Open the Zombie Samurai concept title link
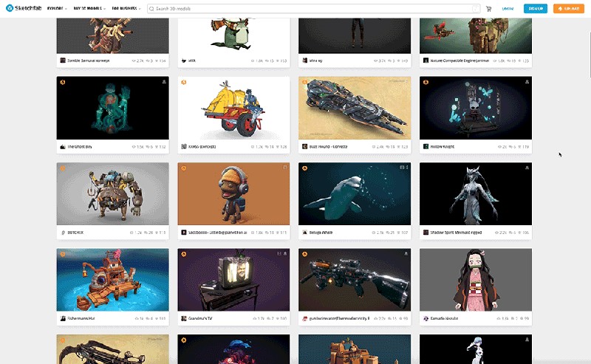 coord(88,61)
